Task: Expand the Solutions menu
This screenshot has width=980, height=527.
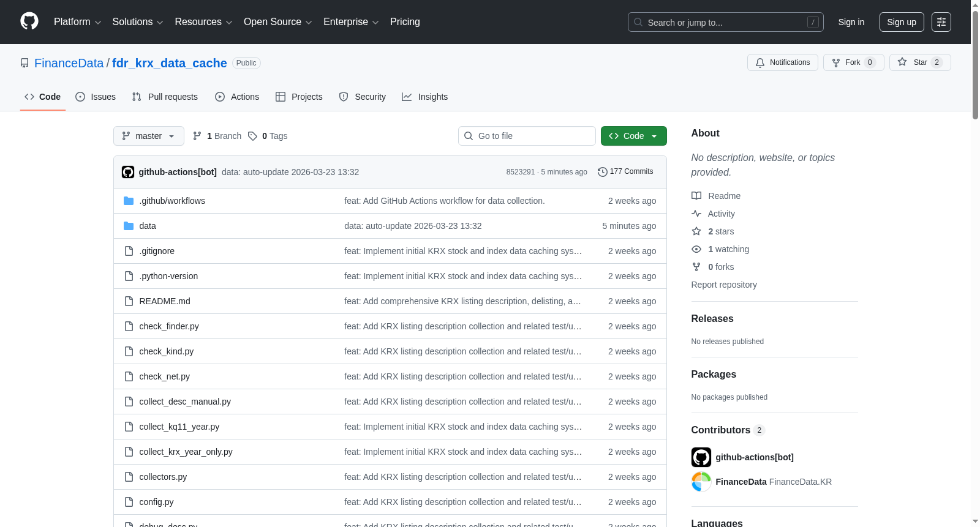Action: [138, 22]
